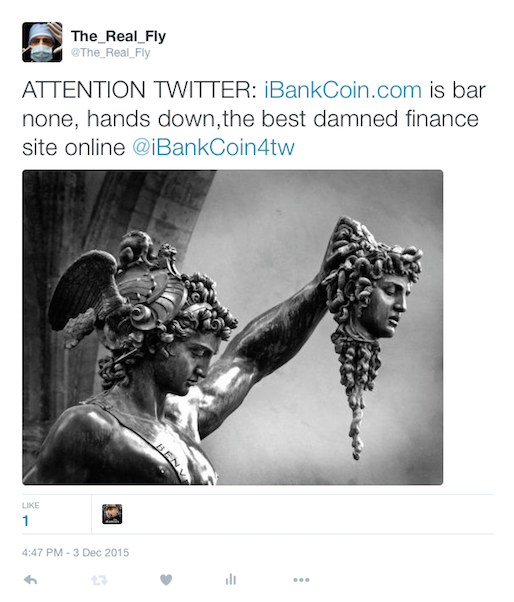Click the bold The_Real_Fly display name
Image resolution: width=514 pixels, height=602 pixels.
tap(119, 36)
